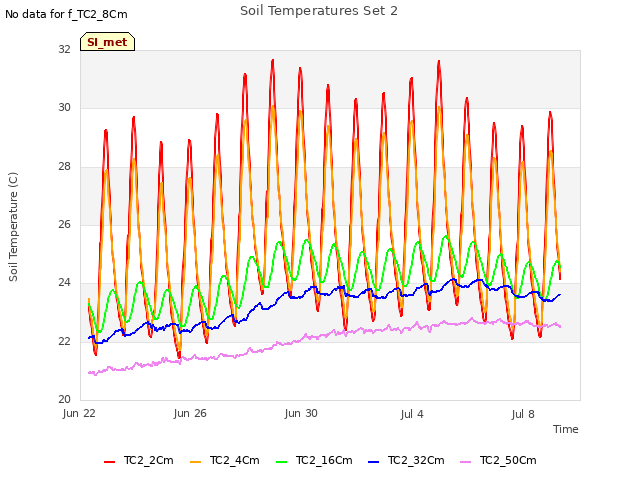The image size is (640, 480).
Task: Click the red TC2_2Cm legend swatch
Action: (x=109, y=462)
